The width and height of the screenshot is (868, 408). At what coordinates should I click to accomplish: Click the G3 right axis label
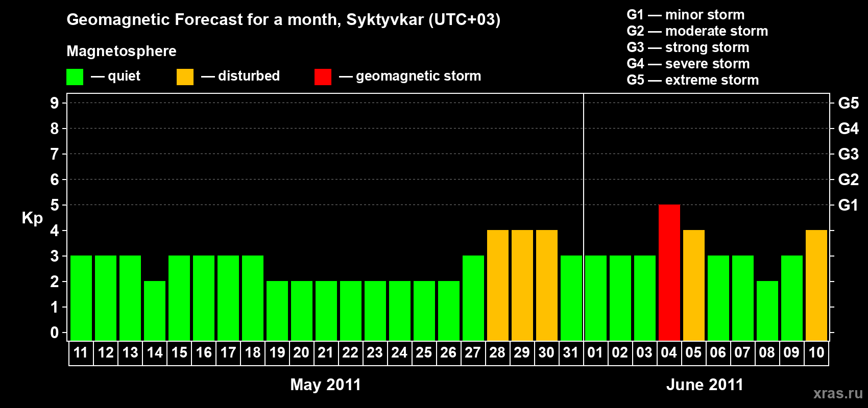pyautogui.click(x=849, y=154)
